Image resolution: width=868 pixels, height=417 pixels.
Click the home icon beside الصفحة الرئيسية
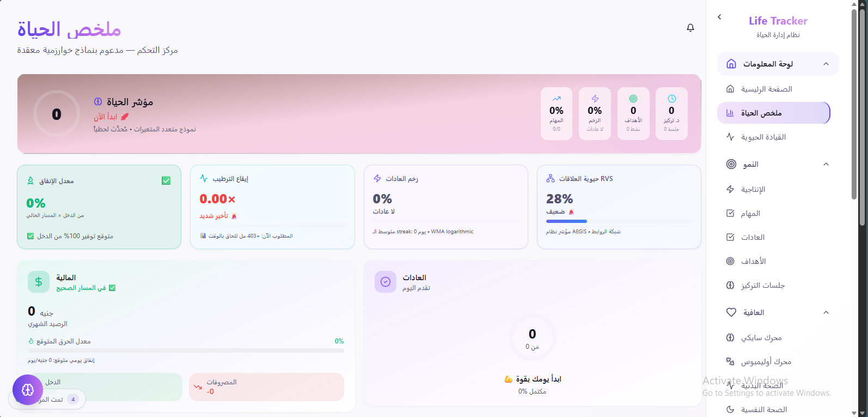pos(731,89)
